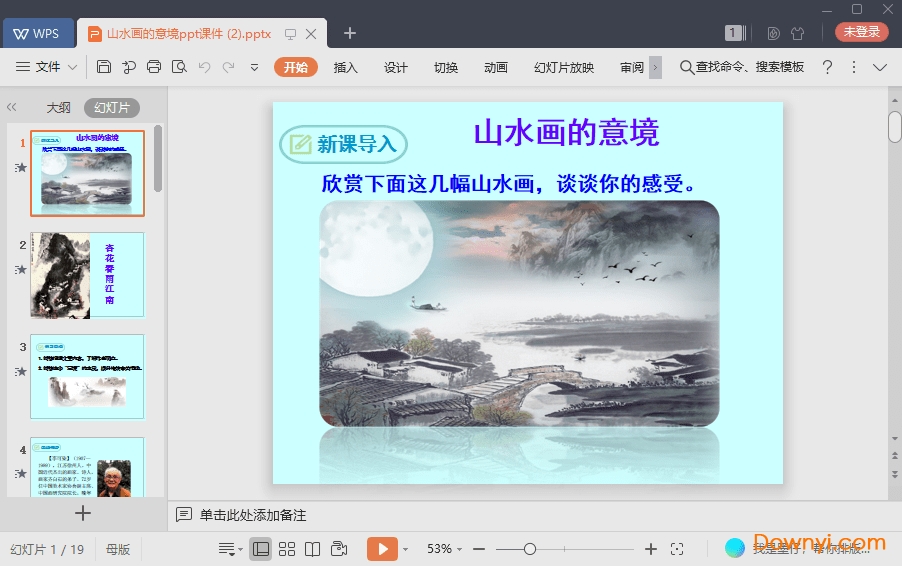This screenshot has width=902, height=566.
Task: Switch to the 幻灯片 thumbnails tab
Action: coord(112,108)
